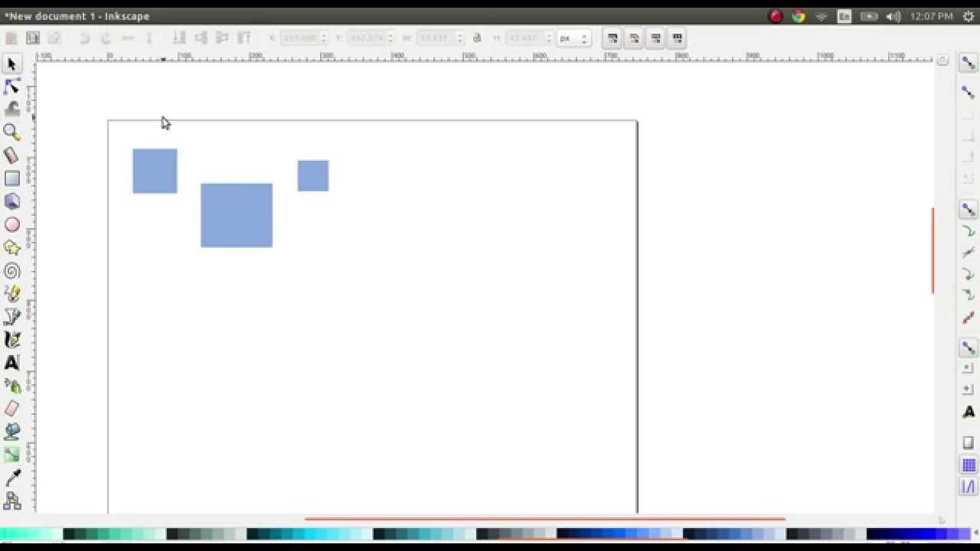Select the Calligraphy tool
Image resolution: width=980 pixels, height=551 pixels.
click(11, 339)
